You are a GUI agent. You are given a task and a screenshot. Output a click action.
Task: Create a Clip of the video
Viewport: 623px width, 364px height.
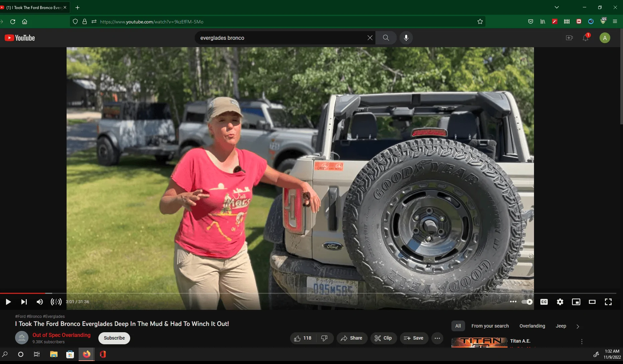tap(383, 338)
